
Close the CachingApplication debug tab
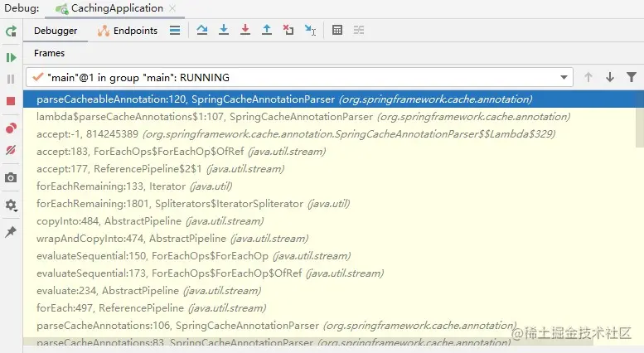pos(172,8)
